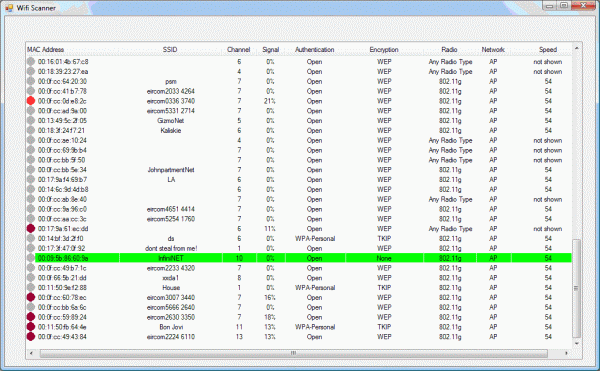600x371 pixels.
Task: Sort by the Network column header
Action: [493, 50]
